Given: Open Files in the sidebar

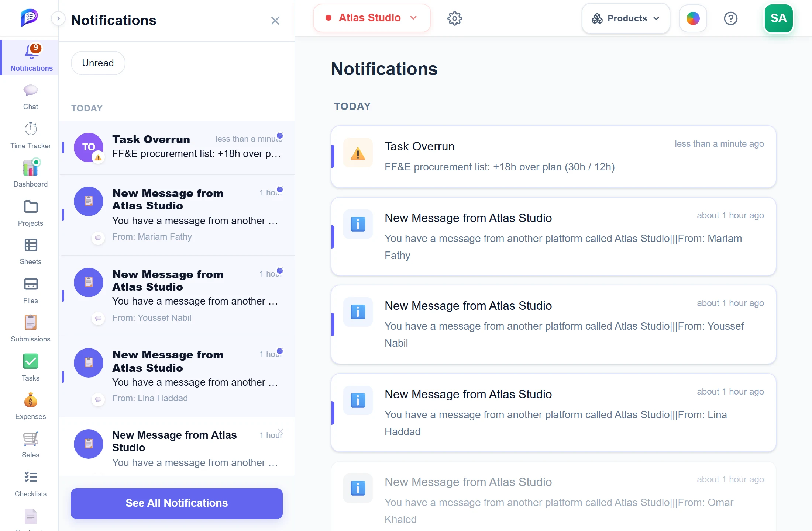Looking at the screenshot, I should pos(31,290).
